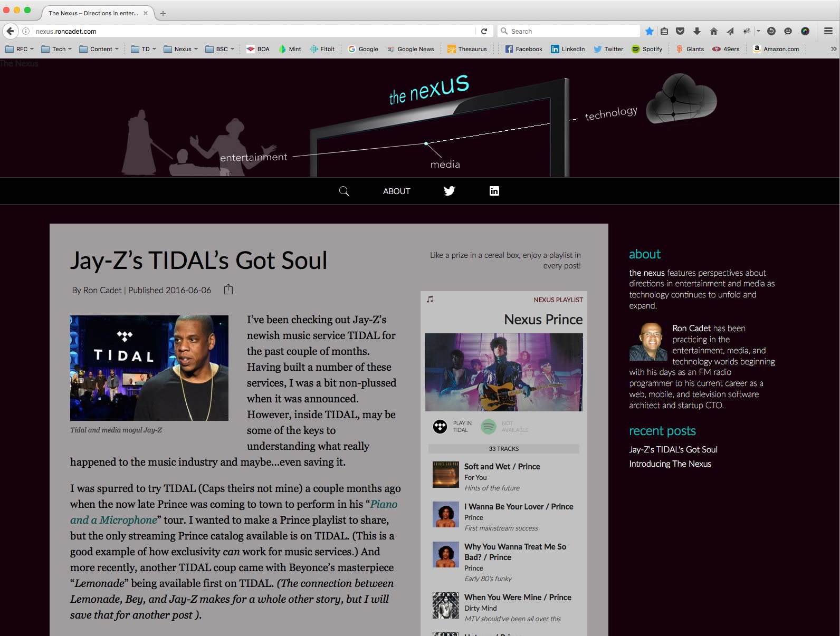Screen dimensions: 840x636
Task: Open the Firefox hamburger menu
Action: pos(828,31)
